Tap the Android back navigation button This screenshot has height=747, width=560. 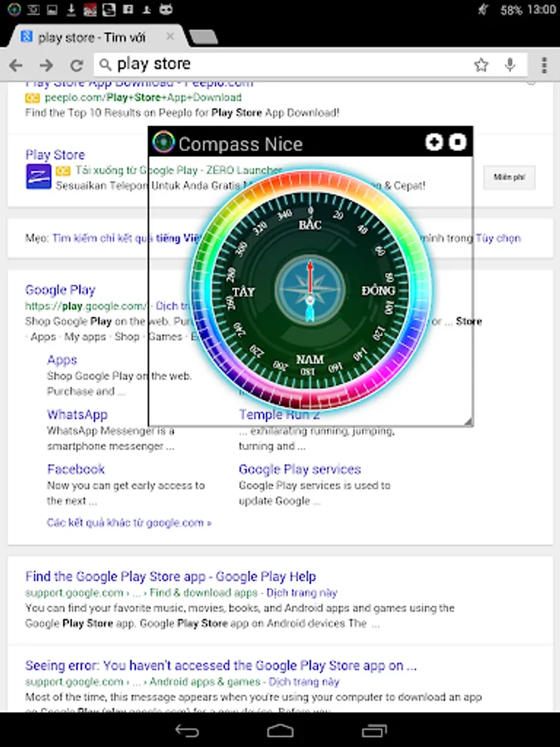pos(187,730)
